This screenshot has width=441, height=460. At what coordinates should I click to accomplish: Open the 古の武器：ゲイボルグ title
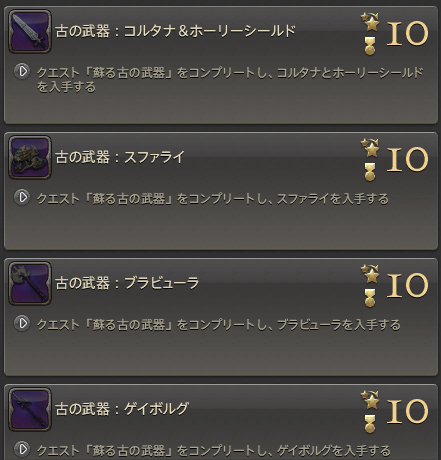[x=122, y=409]
